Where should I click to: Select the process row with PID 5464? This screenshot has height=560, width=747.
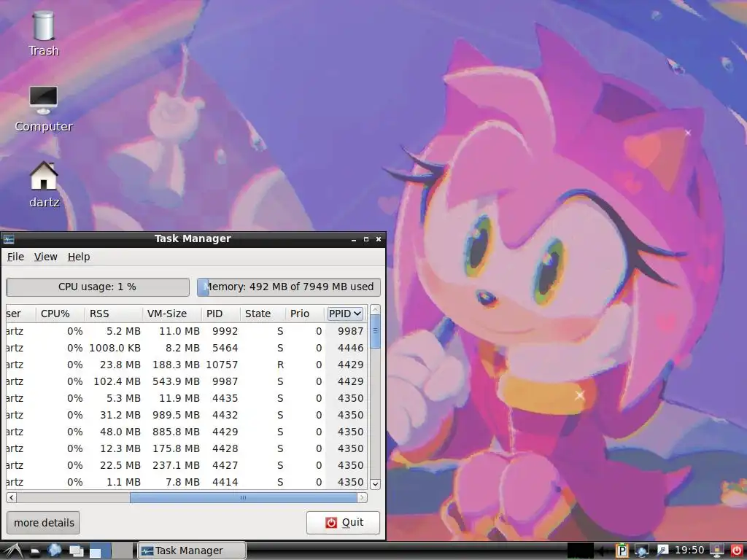[186, 348]
